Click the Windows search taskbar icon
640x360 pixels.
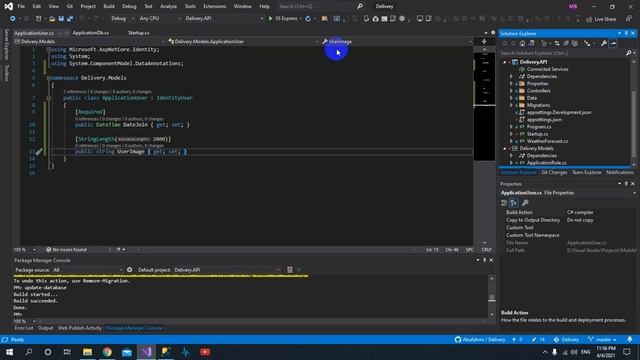pos(29,352)
